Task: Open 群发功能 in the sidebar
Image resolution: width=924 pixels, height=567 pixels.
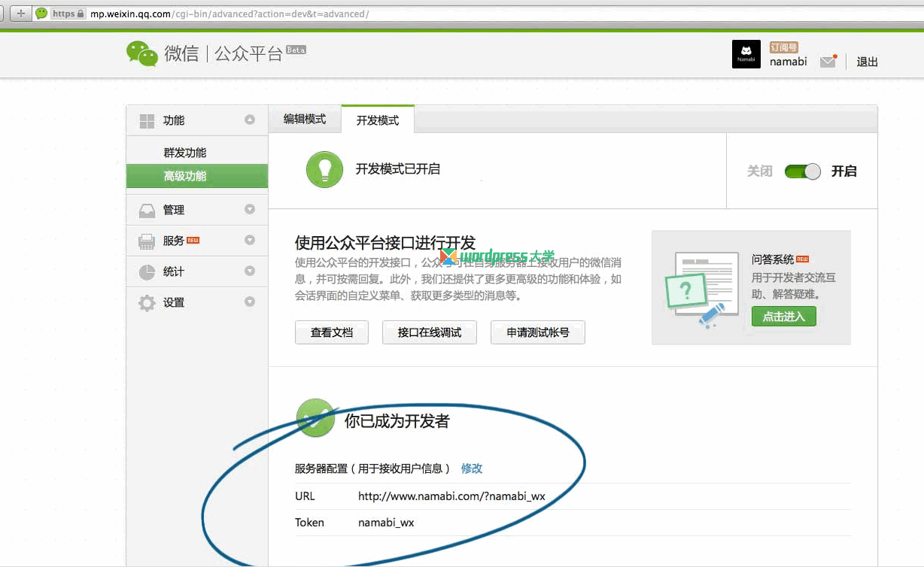Action: pos(184,153)
